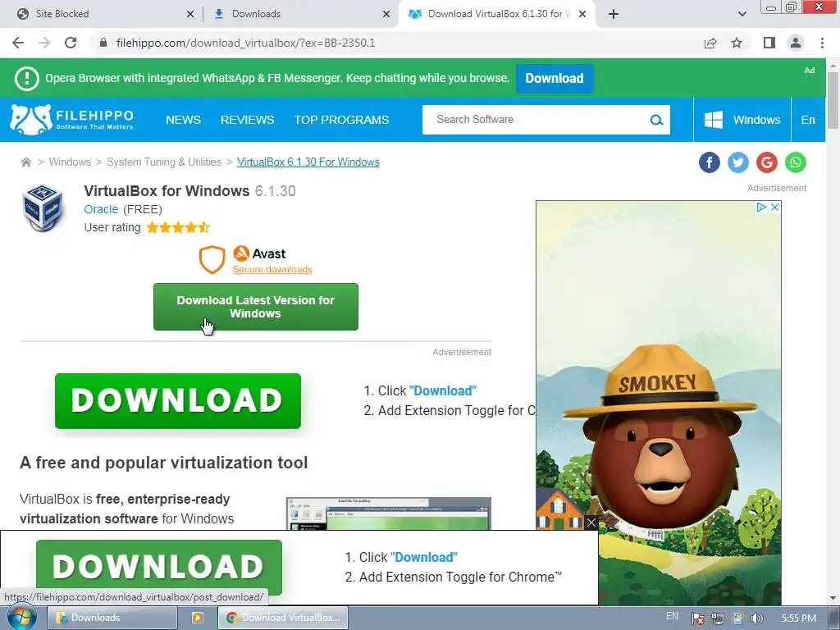Close the Downloads browser tab
Screen dimensions: 840x630
click(386, 14)
